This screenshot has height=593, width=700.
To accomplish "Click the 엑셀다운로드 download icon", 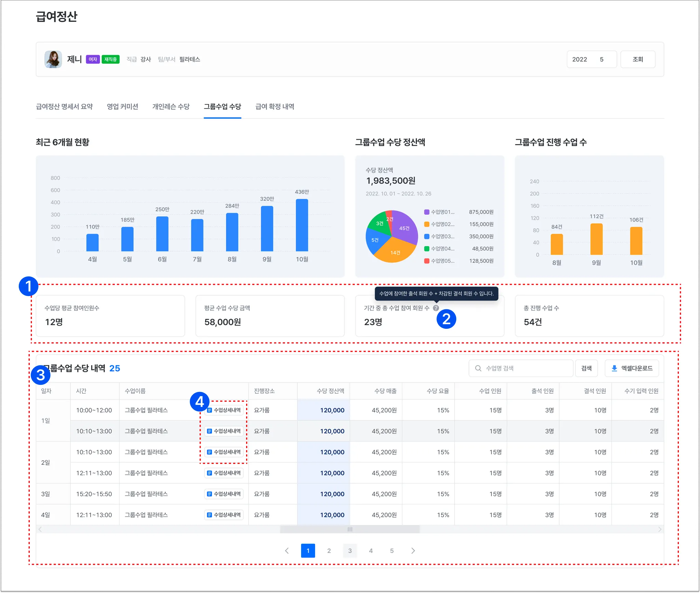I will tap(614, 368).
